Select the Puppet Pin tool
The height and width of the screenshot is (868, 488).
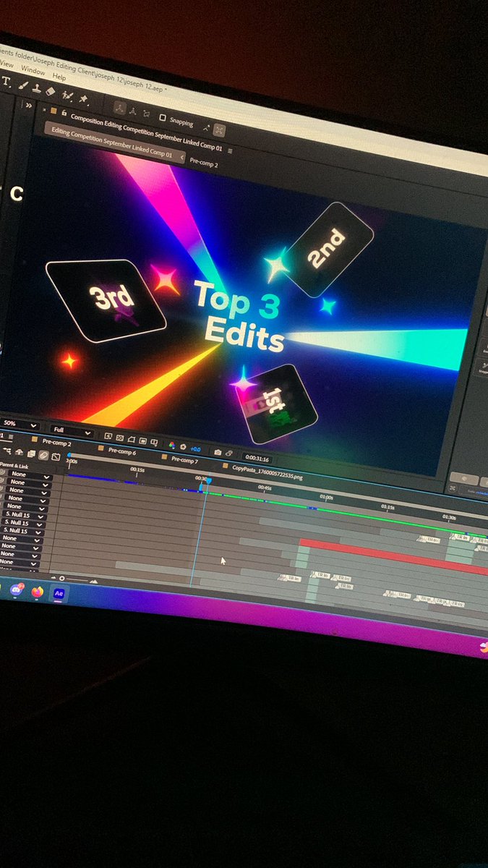84,99
